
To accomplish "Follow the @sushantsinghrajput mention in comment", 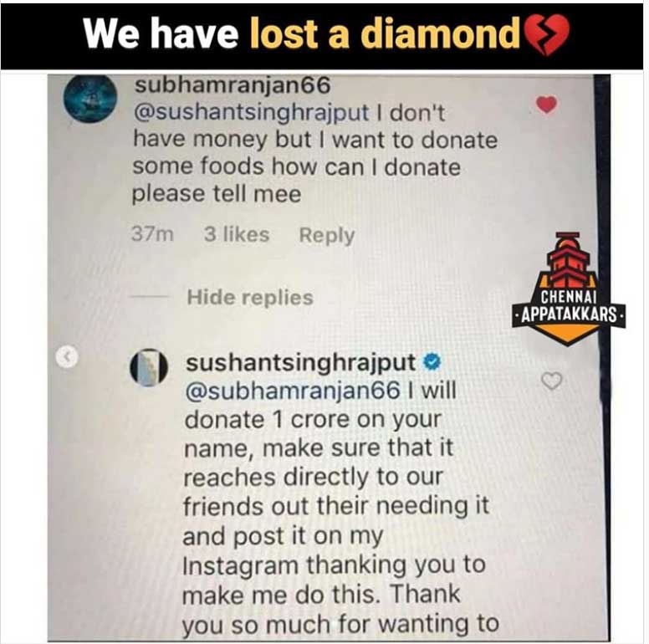I will point(251,113).
